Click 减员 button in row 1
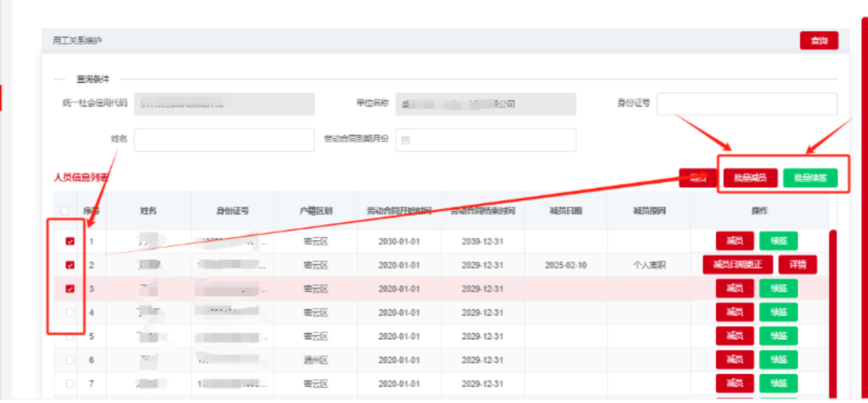 point(734,241)
